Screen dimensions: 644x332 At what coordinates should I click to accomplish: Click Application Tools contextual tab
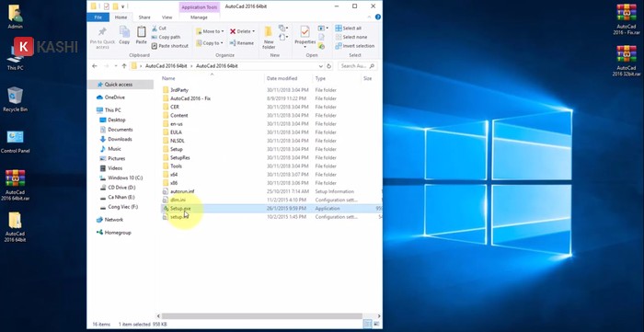[x=200, y=7]
